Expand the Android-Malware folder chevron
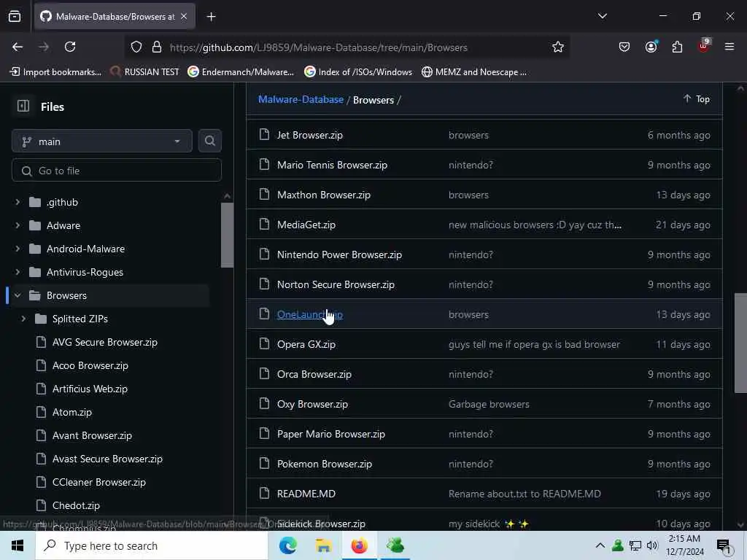The height and width of the screenshot is (560, 747). 18,249
